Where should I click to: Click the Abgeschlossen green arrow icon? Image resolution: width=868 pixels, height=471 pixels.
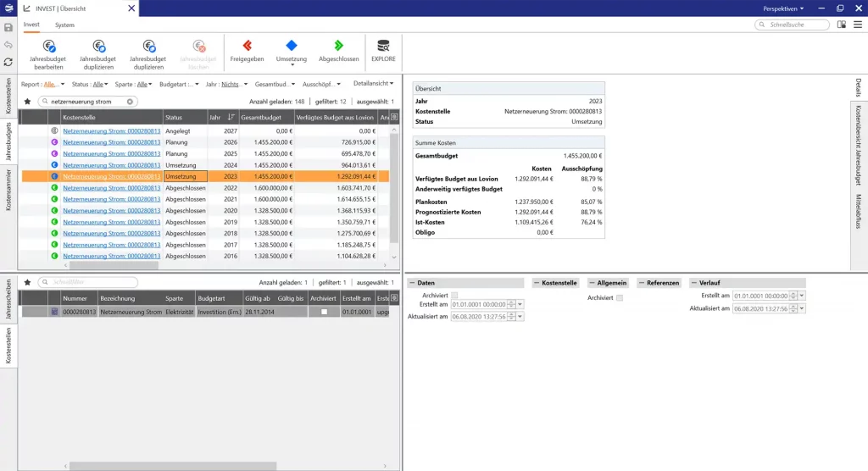[x=338, y=46]
